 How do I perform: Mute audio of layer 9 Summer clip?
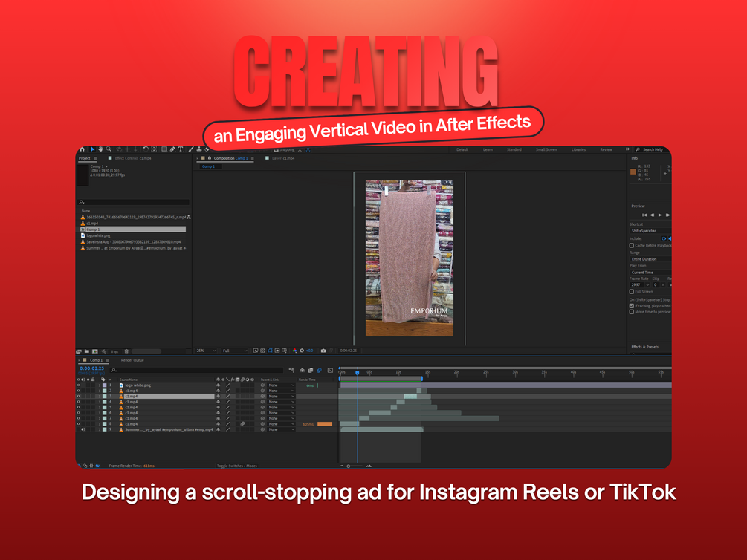pyautogui.click(x=83, y=429)
